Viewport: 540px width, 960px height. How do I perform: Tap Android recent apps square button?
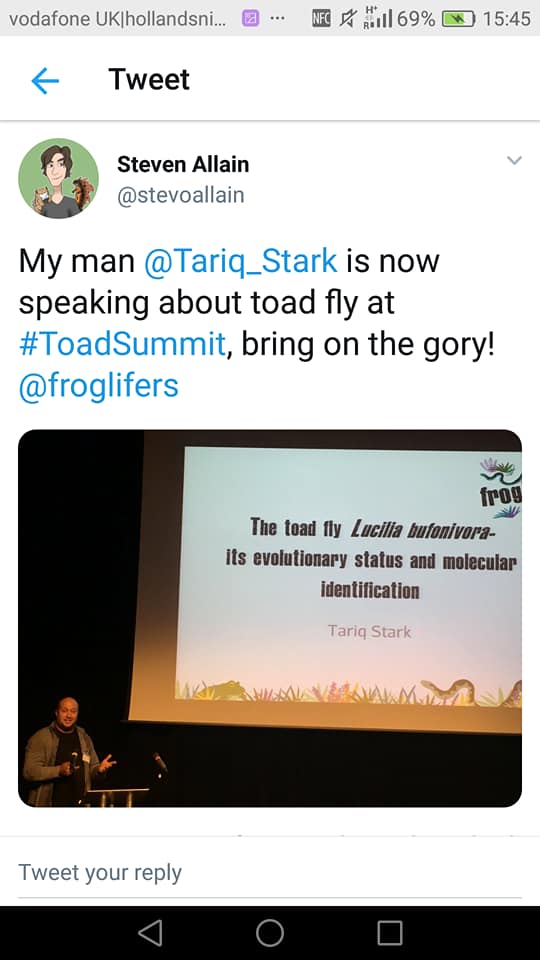389,933
